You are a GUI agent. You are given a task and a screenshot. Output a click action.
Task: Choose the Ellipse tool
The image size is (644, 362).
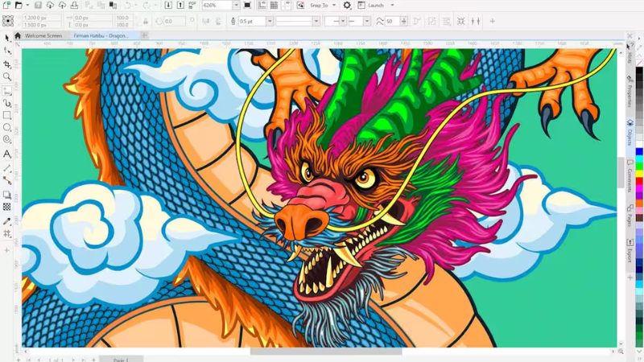pyautogui.click(x=7, y=128)
